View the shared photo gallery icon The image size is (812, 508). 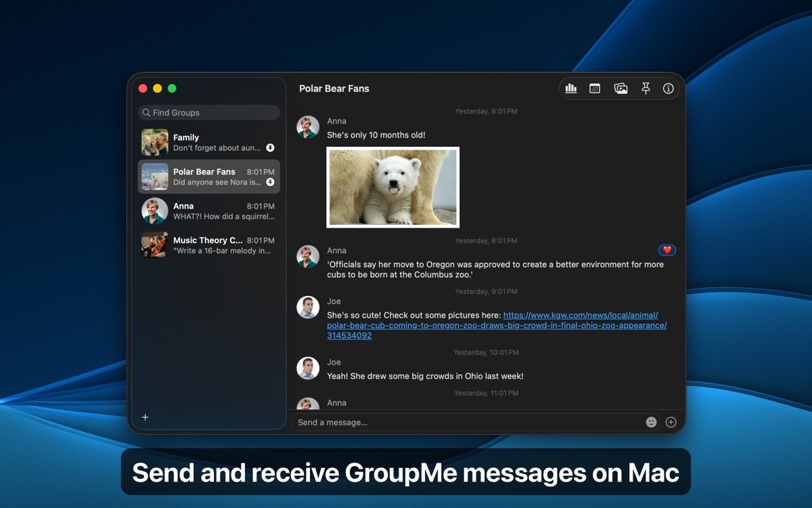point(620,88)
